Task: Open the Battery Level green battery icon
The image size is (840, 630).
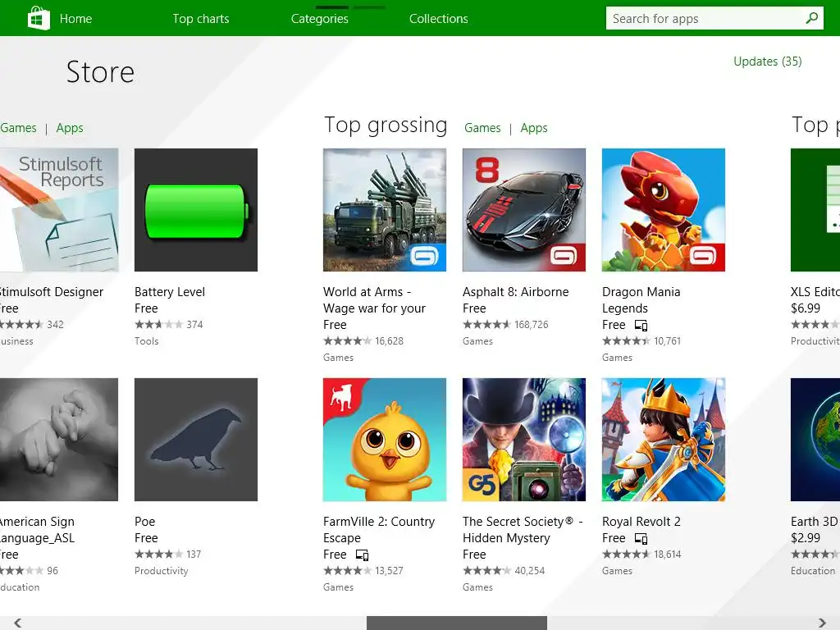Action: (196, 210)
